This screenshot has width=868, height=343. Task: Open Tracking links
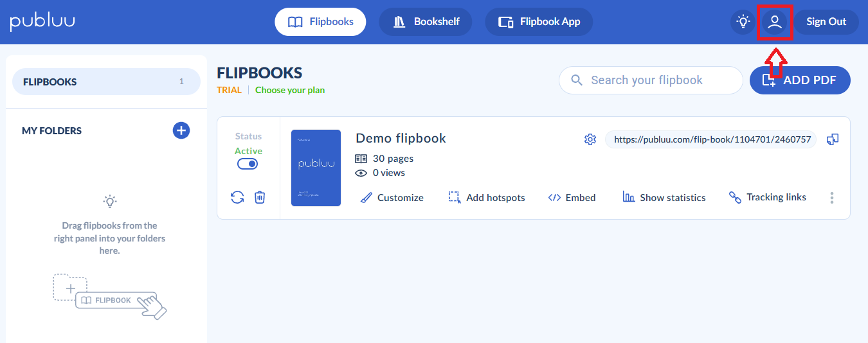coord(767,197)
